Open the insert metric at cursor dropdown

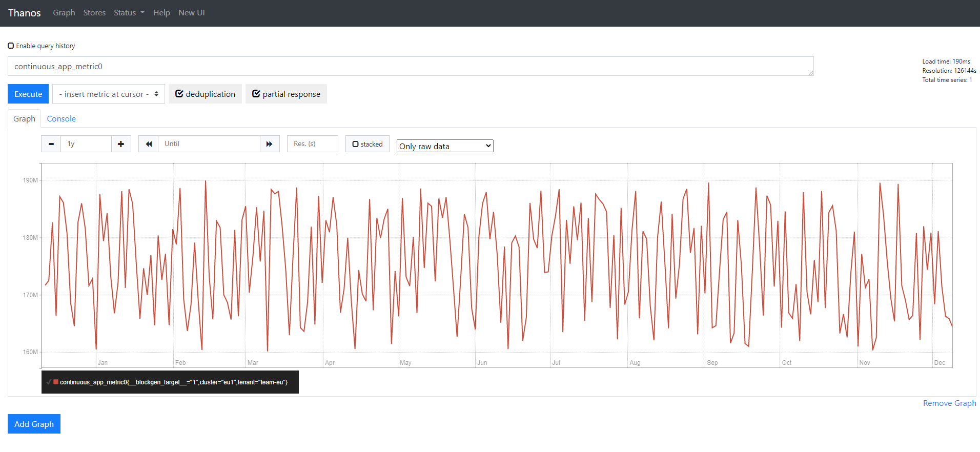[109, 94]
